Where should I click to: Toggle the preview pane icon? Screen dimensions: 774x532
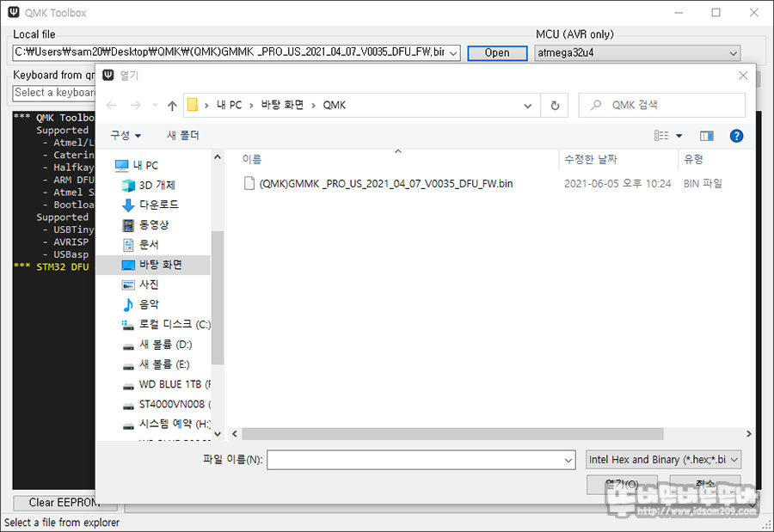point(706,136)
